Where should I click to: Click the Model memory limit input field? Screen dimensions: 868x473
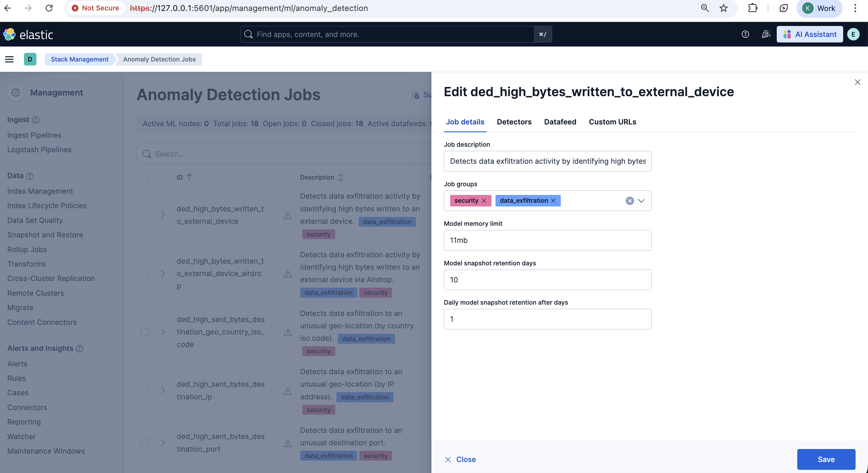[547, 240]
